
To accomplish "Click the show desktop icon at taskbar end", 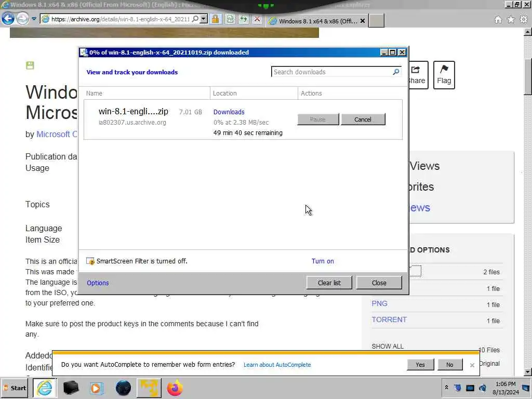I will pos(526,388).
